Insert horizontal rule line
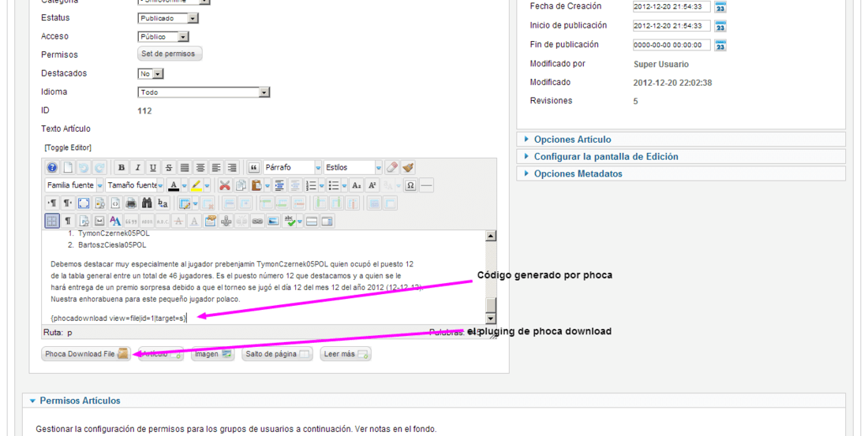The image size is (868, 436). [426, 185]
